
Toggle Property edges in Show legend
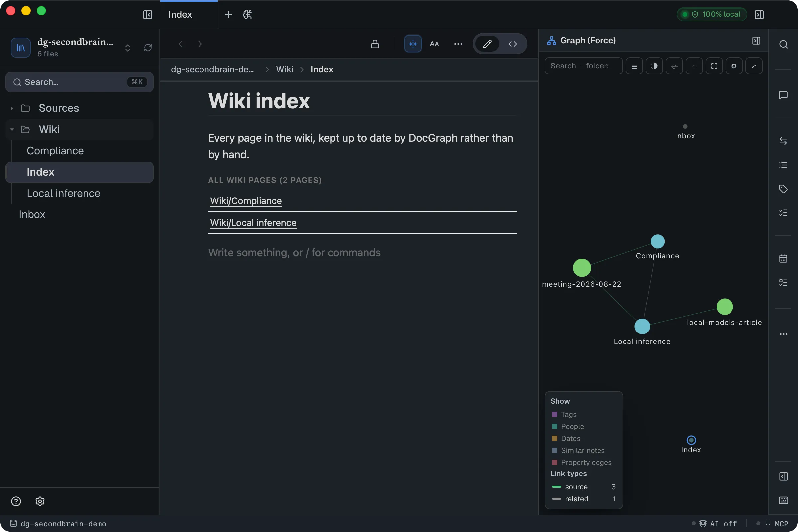coord(582,462)
